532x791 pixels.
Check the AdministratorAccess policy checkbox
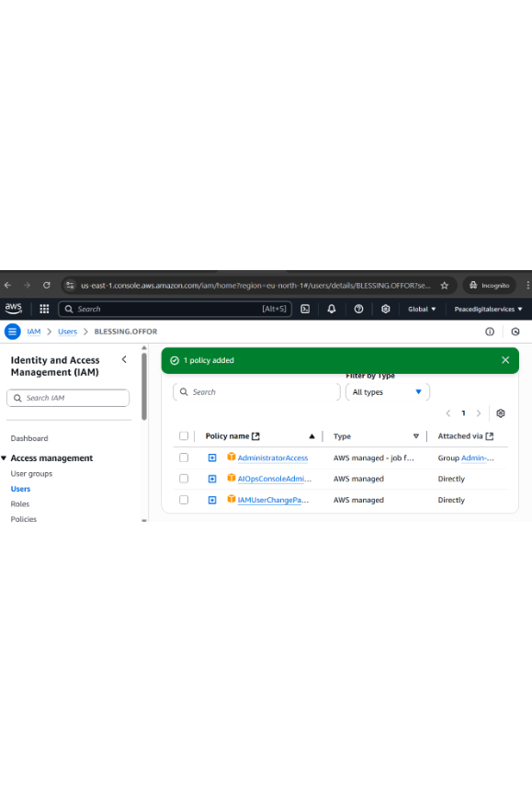click(184, 458)
